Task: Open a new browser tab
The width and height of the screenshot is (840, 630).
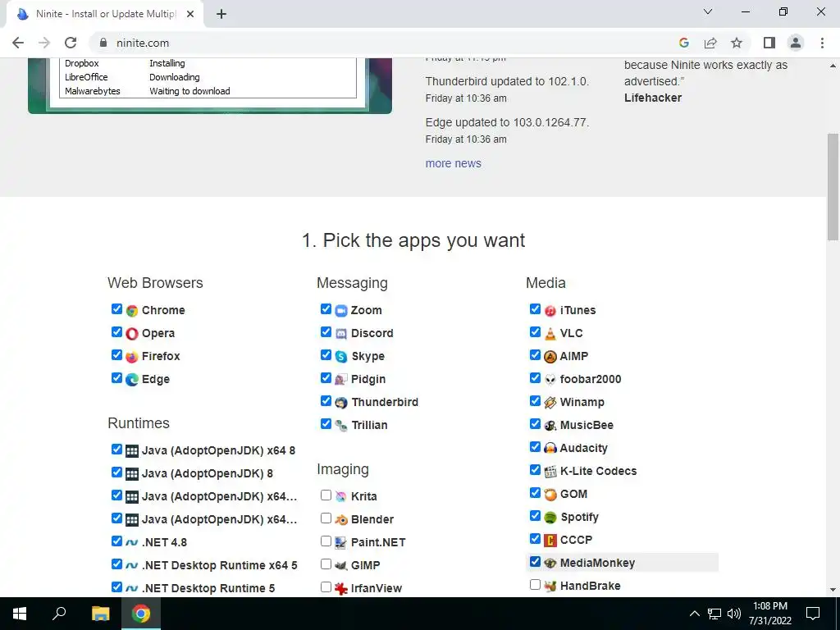Action: [221, 15]
